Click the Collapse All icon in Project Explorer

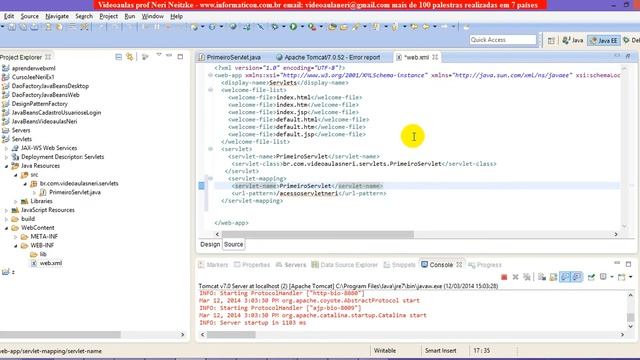click(118, 57)
